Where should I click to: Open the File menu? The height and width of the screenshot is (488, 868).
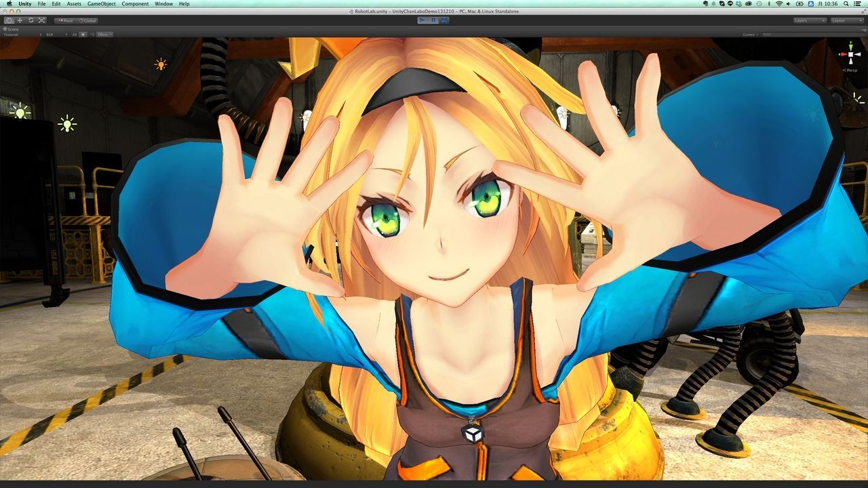(42, 4)
